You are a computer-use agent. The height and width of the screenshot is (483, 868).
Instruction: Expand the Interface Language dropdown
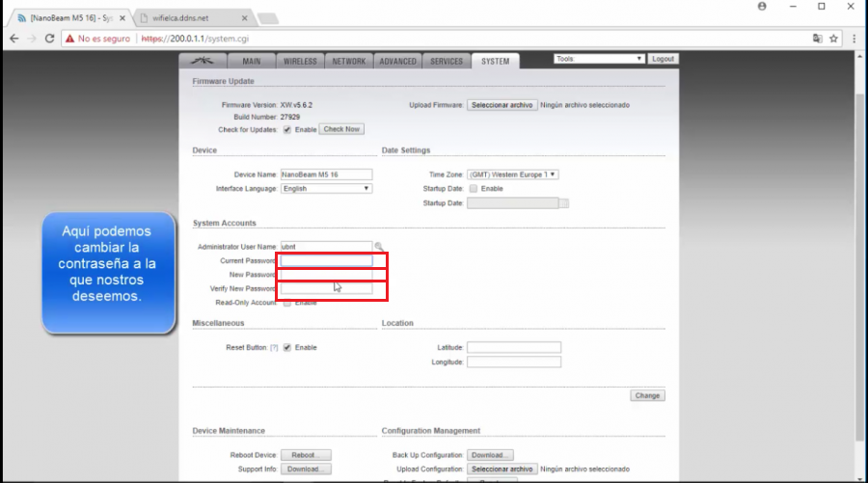(x=326, y=189)
